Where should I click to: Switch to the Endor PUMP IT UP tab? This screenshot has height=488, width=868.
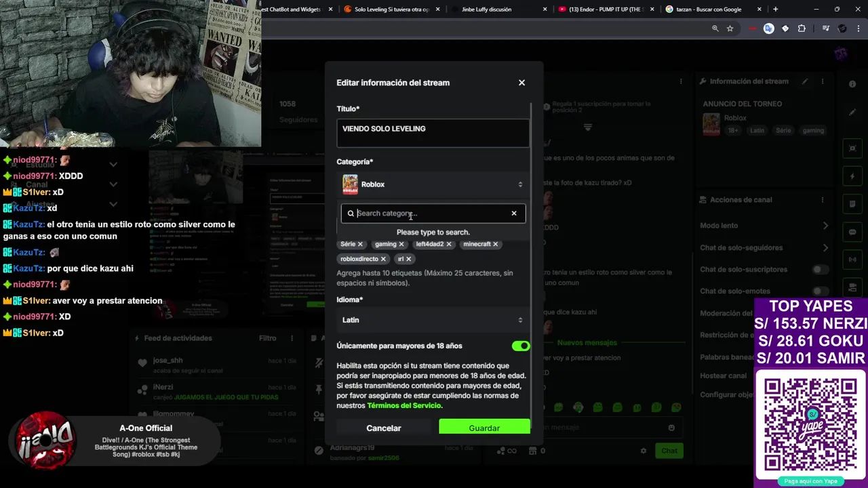(606, 9)
